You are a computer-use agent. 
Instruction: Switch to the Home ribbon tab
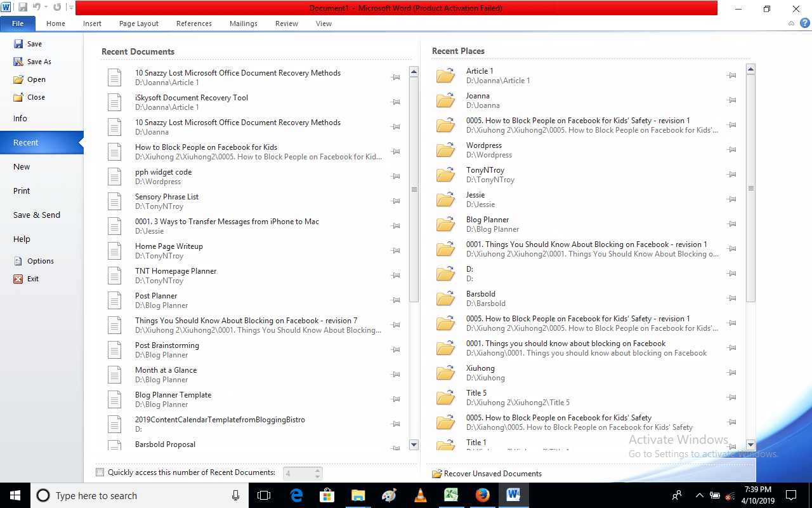pos(56,23)
